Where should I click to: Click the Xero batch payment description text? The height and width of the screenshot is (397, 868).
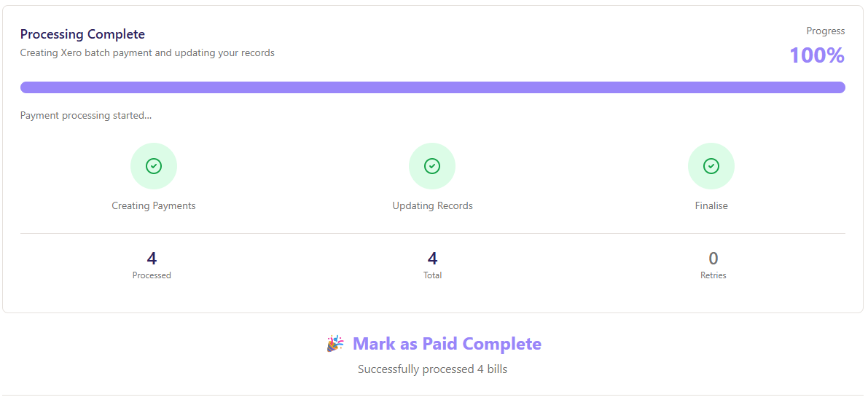(147, 52)
